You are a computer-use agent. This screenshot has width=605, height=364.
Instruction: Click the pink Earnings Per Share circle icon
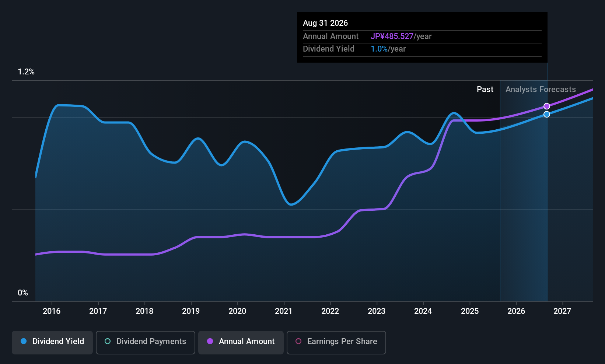click(298, 341)
